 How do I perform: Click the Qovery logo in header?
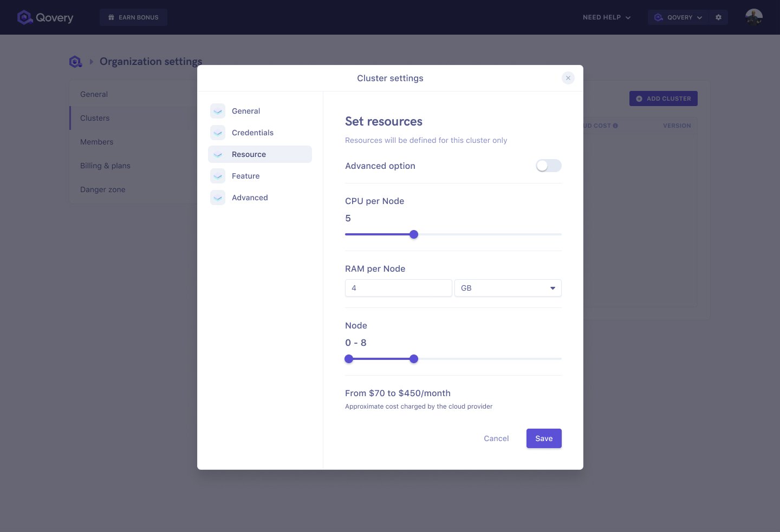tap(45, 17)
